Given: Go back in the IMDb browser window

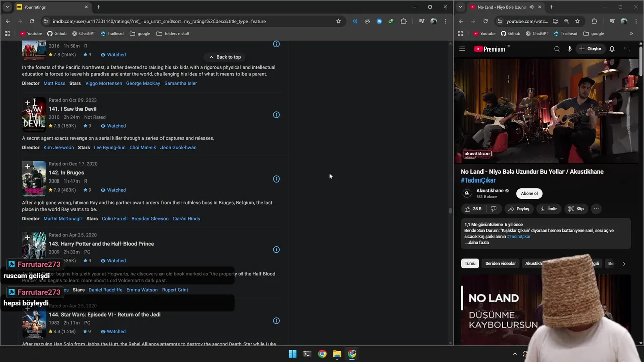Looking at the screenshot, I should tap(8, 21).
